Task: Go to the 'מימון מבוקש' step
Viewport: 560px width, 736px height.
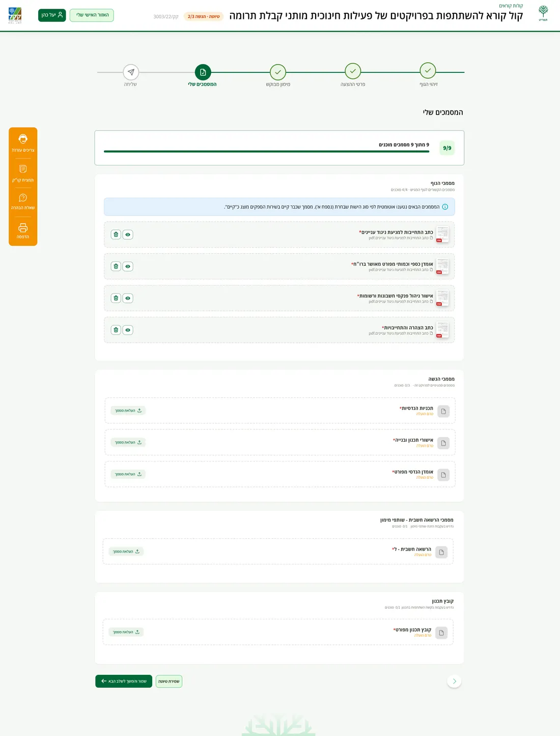Action: [278, 72]
